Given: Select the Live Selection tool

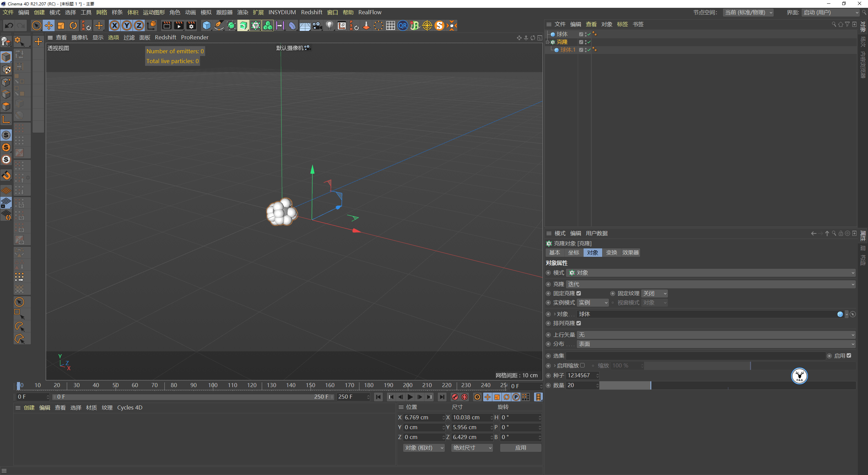Looking at the screenshot, I should pos(37,25).
